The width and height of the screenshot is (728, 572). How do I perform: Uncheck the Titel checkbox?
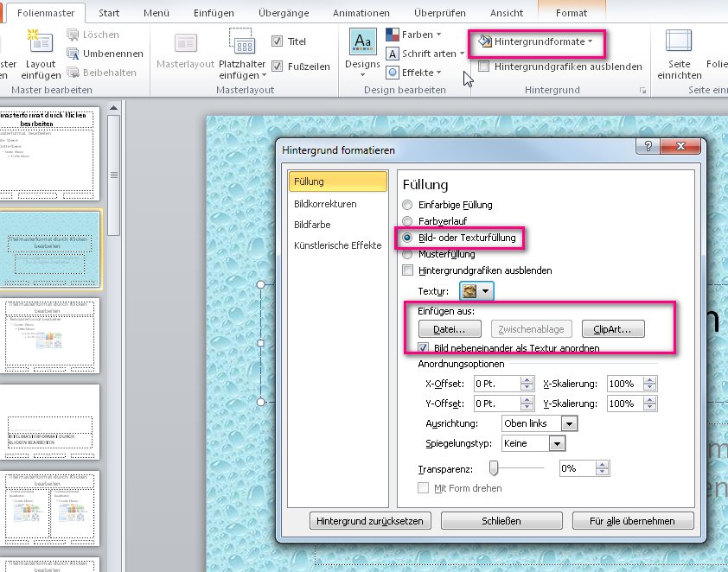click(278, 41)
